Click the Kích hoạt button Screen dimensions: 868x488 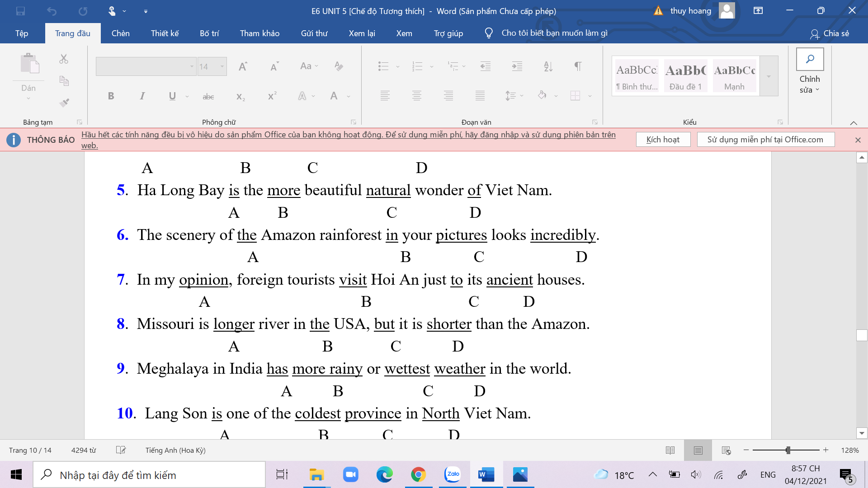pyautogui.click(x=663, y=140)
